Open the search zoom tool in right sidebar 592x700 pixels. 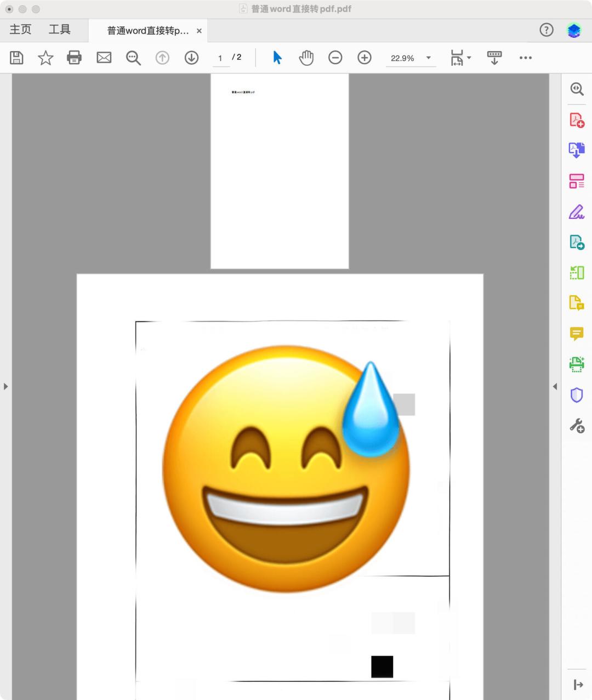click(x=577, y=89)
